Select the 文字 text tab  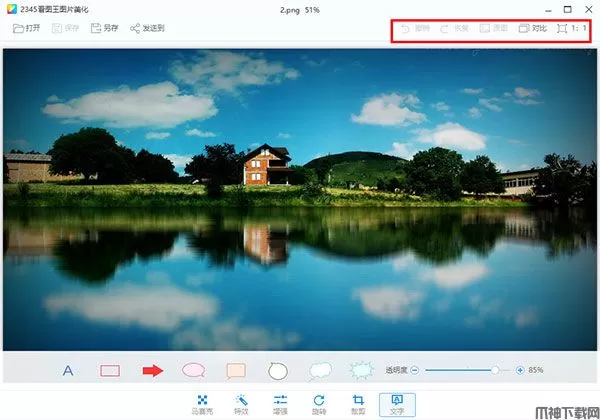pyautogui.click(x=397, y=404)
